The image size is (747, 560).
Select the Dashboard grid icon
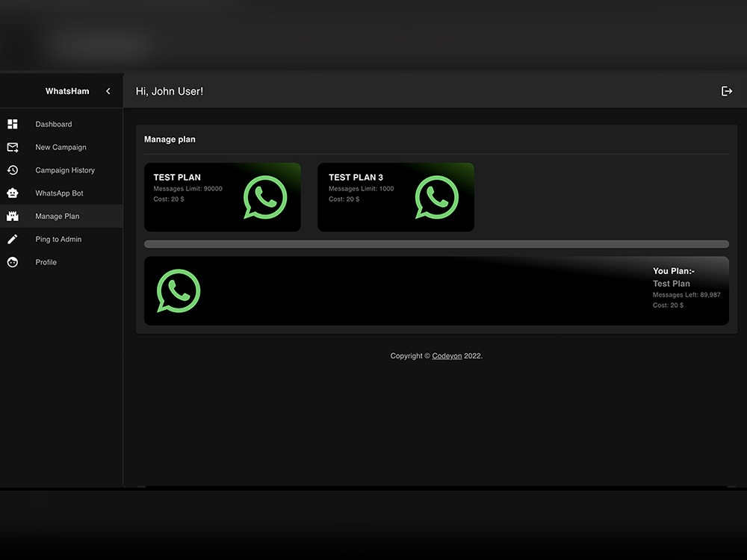tap(12, 124)
